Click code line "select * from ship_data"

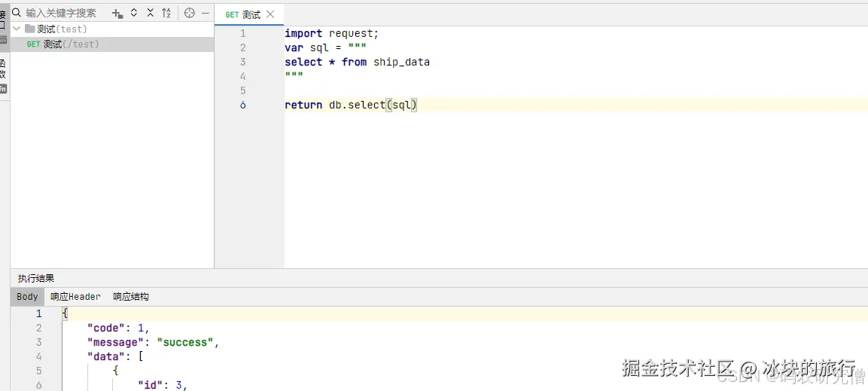point(358,62)
